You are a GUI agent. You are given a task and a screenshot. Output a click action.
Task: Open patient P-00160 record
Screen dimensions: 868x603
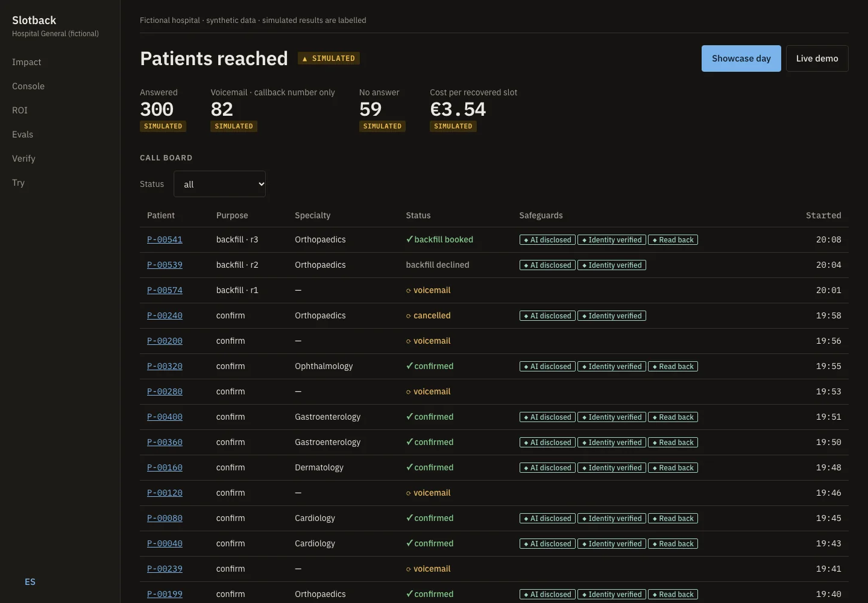[165, 467]
